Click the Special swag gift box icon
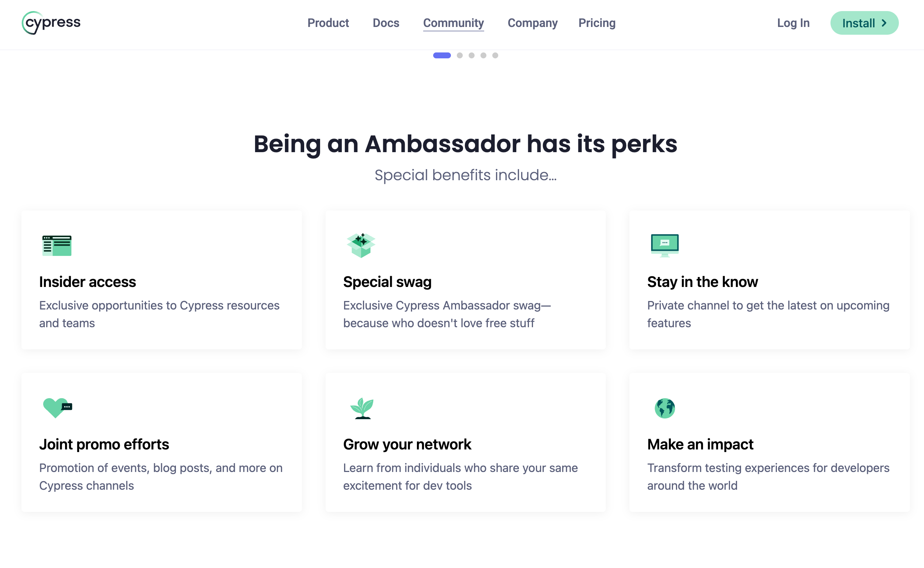 pyautogui.click(x=360, y=245)
